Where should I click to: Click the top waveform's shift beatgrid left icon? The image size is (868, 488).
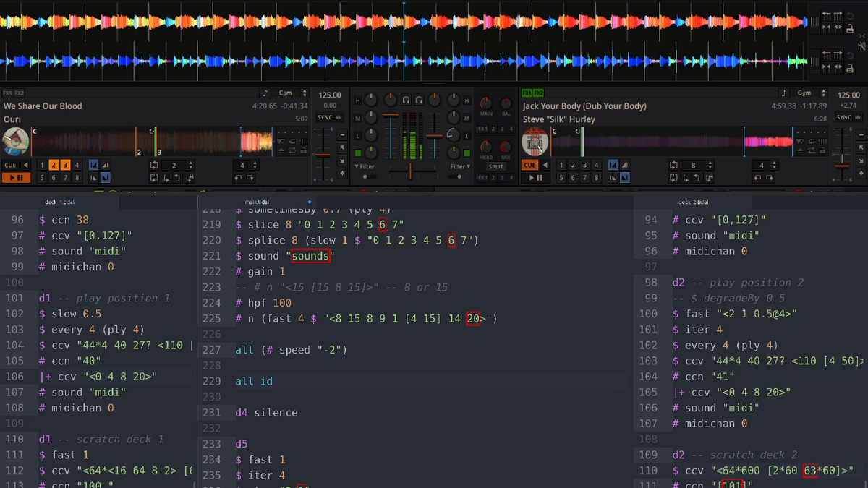point(826,15)
